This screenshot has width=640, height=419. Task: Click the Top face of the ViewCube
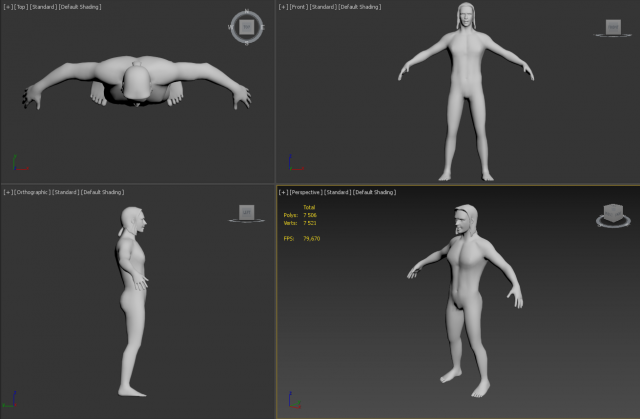(x=247, y=27)
